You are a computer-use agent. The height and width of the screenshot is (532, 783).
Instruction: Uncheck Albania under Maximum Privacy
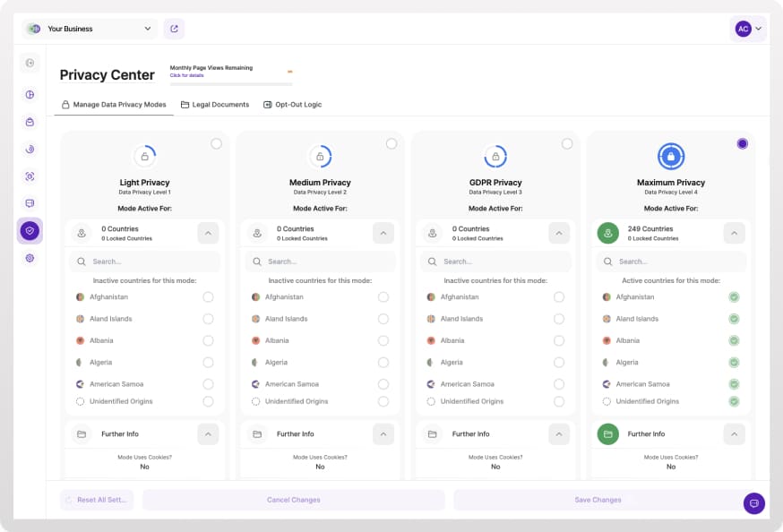coord(734,340)
